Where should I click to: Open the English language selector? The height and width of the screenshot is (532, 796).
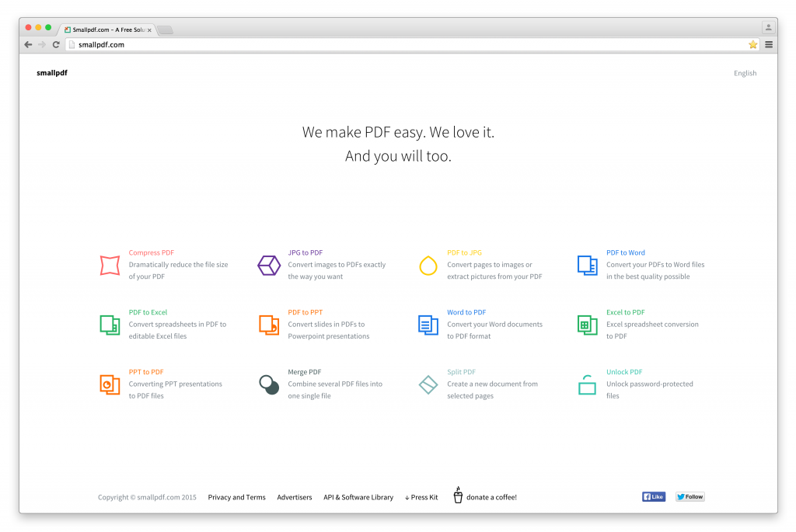click(745, 73)
